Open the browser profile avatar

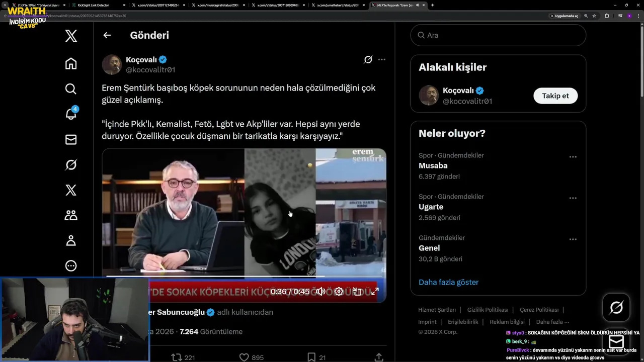tap(629, 16)
